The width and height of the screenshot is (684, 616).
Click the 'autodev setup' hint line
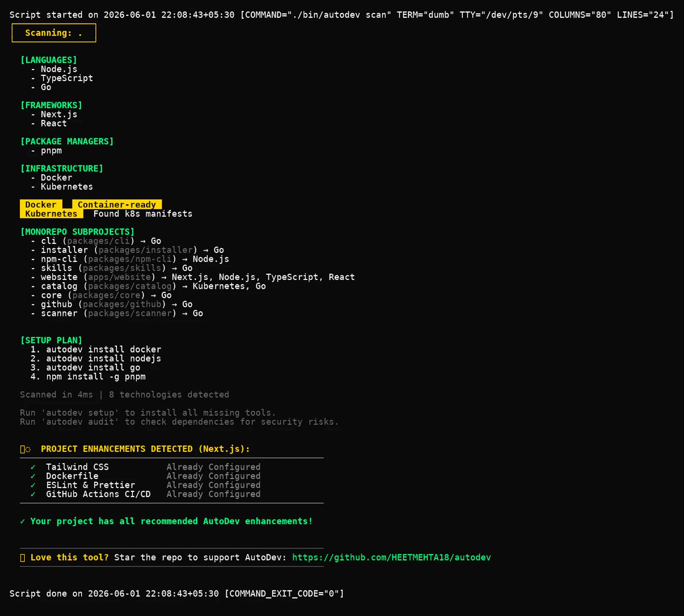[x=148, y=413]
